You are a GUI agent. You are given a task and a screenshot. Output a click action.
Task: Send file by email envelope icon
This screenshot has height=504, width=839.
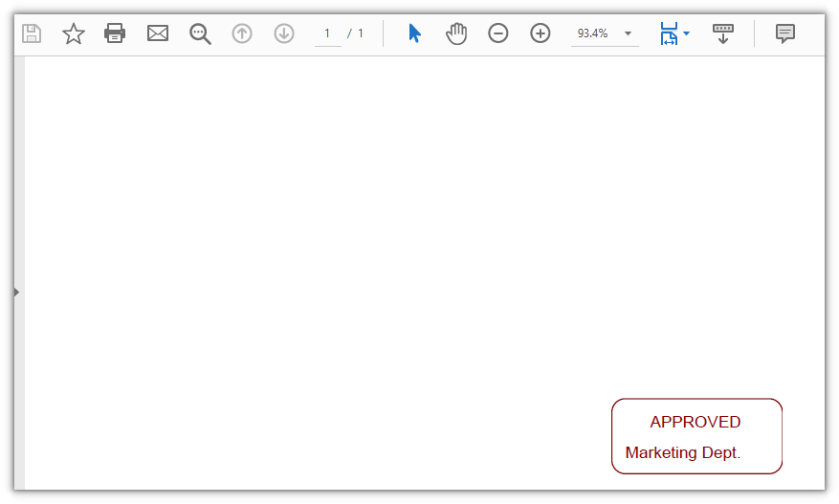pyautogui.click(x=157, y=33)
